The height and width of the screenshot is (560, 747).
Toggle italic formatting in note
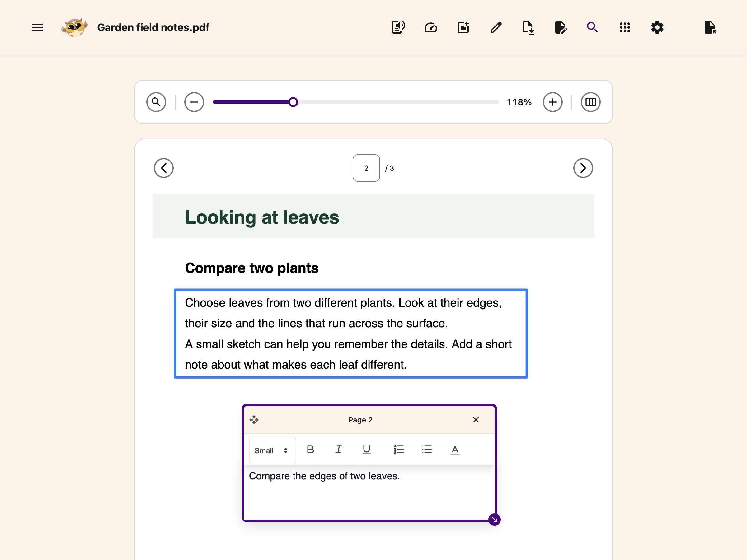338,449
